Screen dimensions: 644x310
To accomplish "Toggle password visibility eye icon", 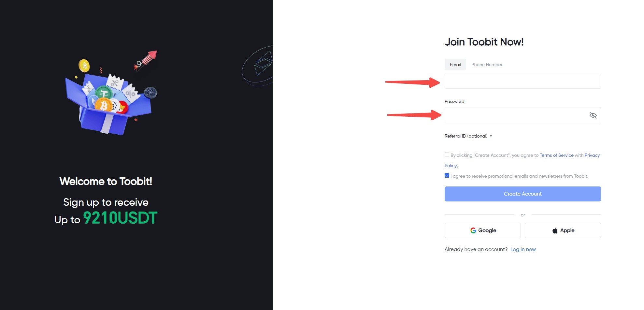I will tap(593, 115).
